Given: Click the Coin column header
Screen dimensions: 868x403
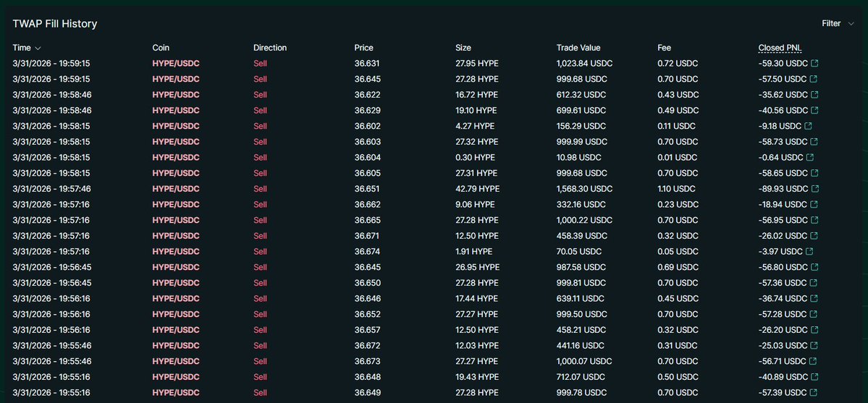Looking at the screenshot, I should point(161,48).
